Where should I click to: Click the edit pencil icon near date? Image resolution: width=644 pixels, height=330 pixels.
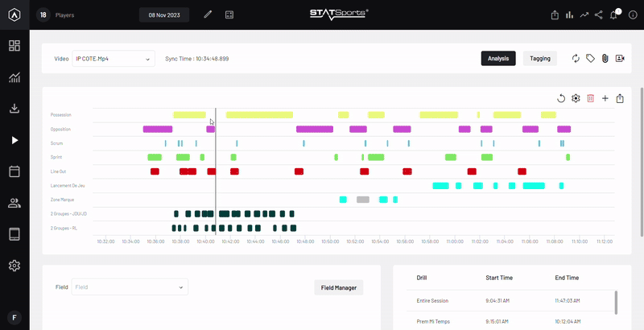tap(208, 14)
